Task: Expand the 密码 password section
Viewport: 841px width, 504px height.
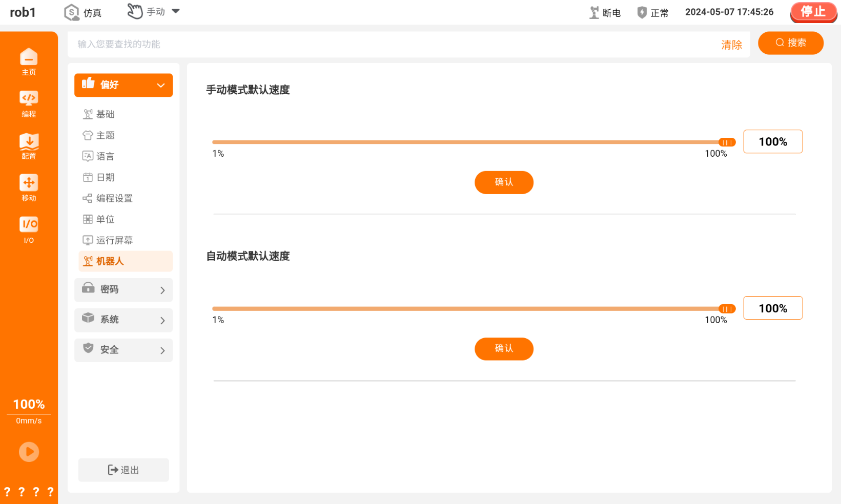Action: point(124,290)
